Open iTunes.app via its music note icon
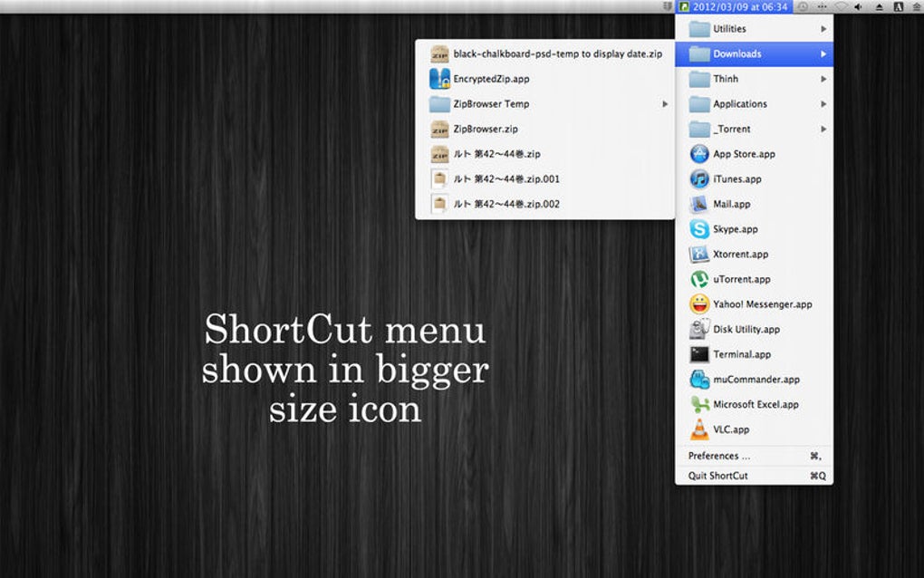924x578 pixels. click(699, 178)
